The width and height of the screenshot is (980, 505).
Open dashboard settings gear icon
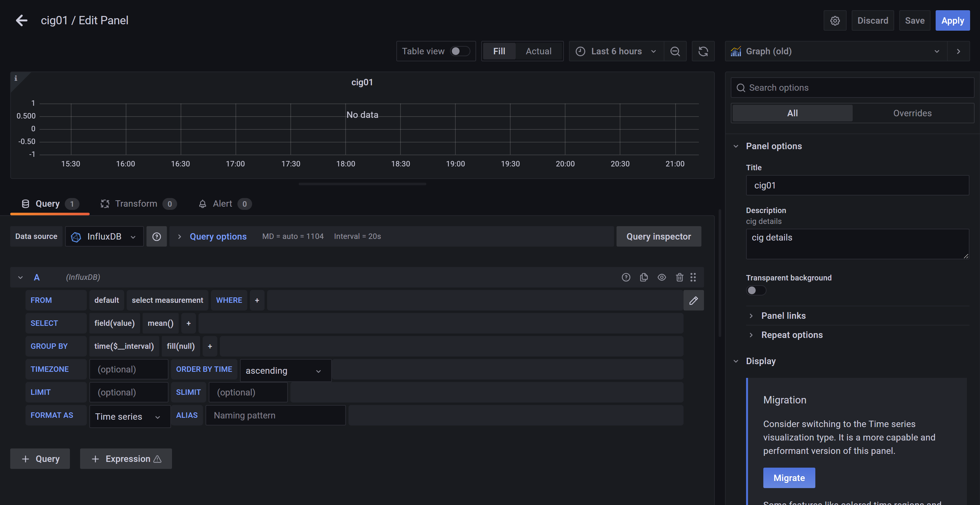click(x=835, y=20)
